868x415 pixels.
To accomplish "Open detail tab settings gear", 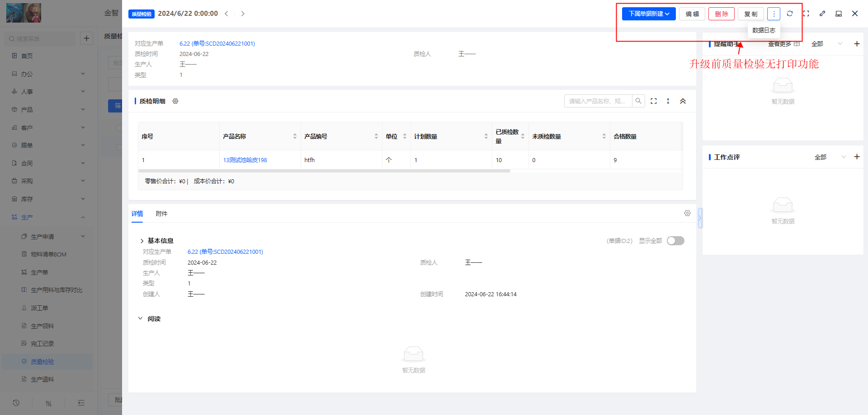I will coord(687,213).
